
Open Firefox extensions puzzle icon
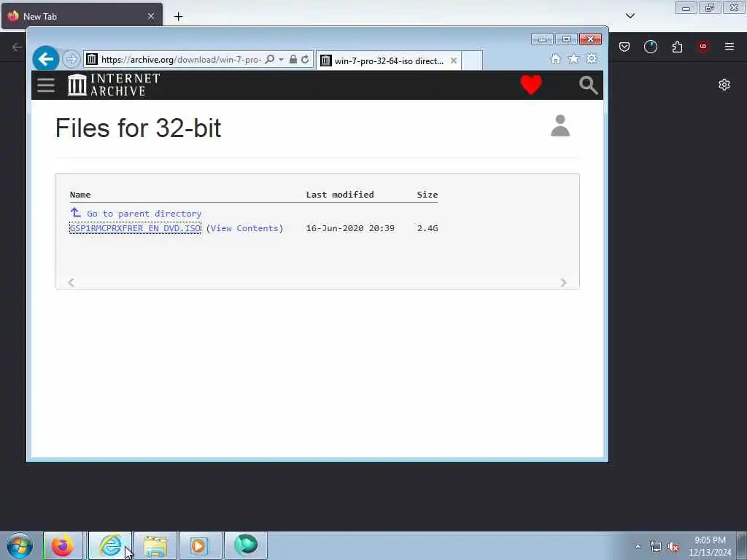[x=677, y=47]
